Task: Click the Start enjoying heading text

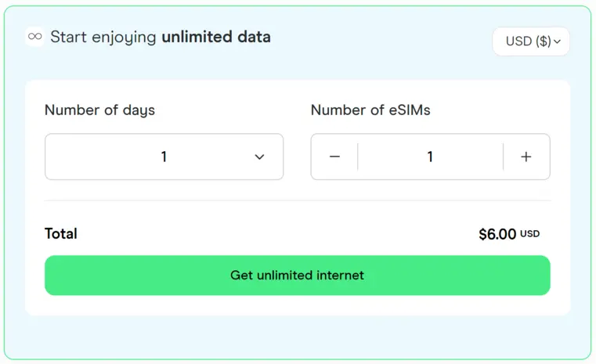Action: (103, 38)
